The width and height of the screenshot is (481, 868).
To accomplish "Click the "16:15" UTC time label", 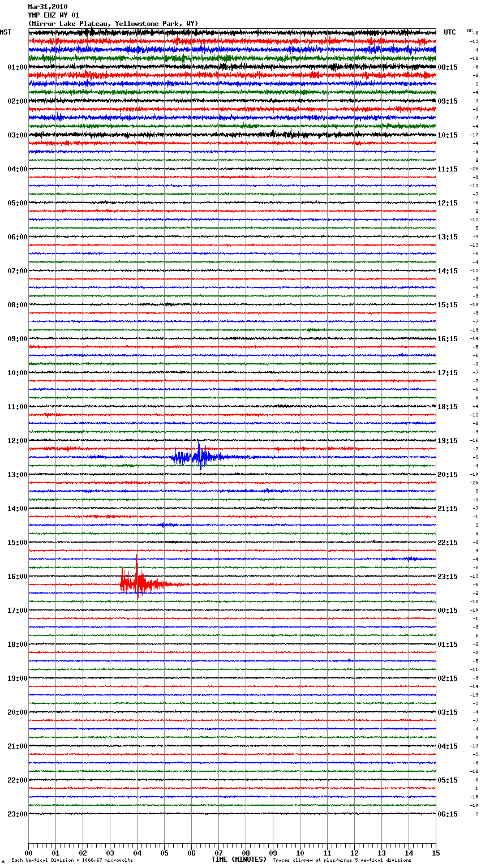I will 448,339.
